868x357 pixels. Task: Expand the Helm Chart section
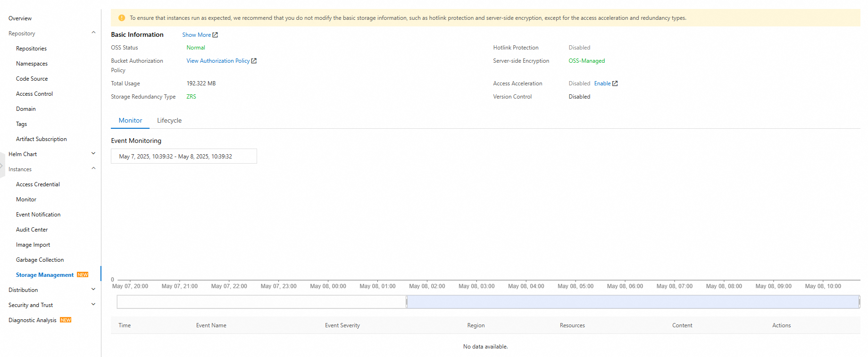coord(93,154)
